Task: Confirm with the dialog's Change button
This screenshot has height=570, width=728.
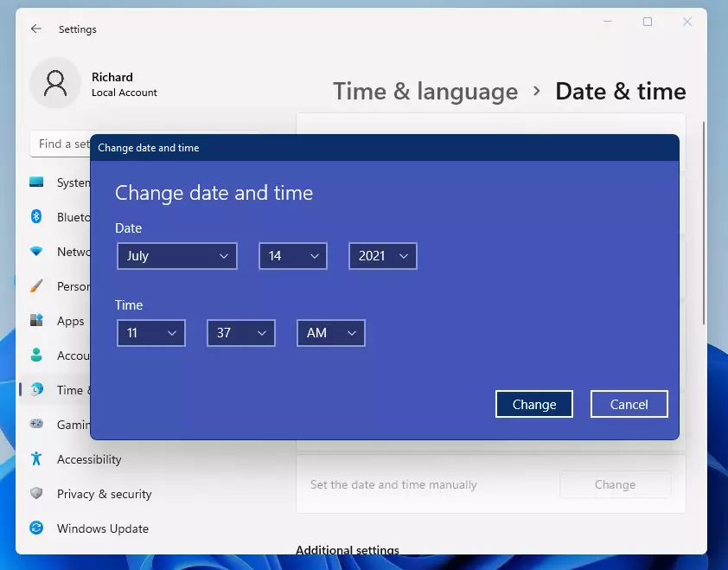Action: pyautogui.click(x=534, y=404)
